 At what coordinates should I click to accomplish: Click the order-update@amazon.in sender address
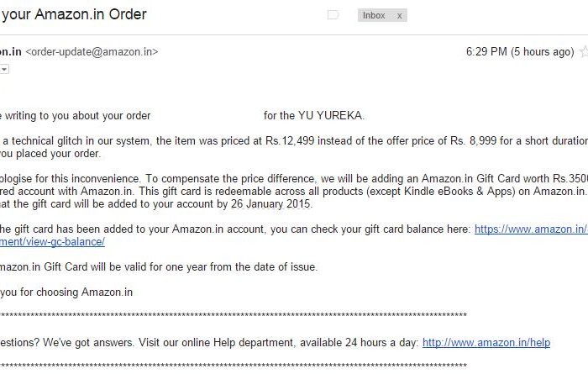[92, 52]
